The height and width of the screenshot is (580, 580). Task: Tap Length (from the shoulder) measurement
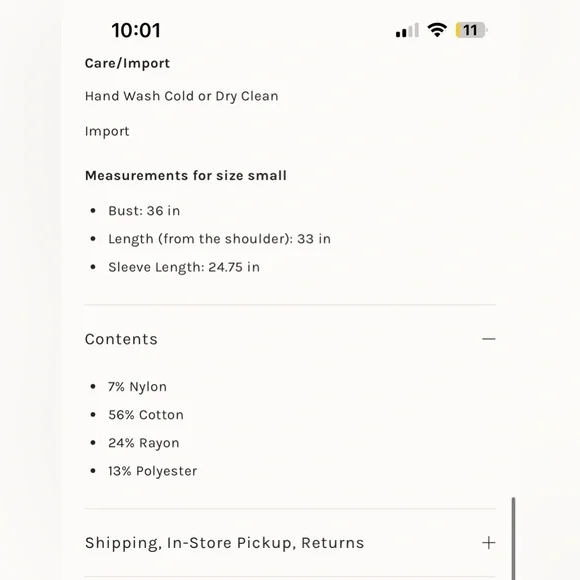coord(219,239)
